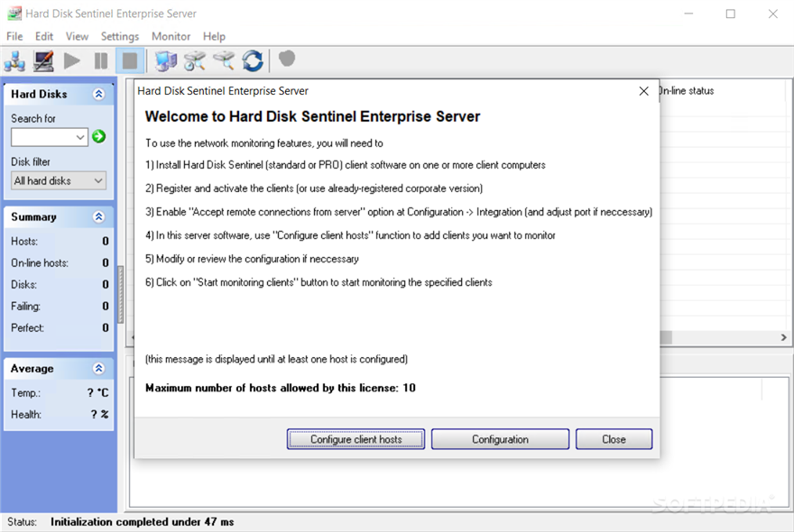
Task: Click the horizontal scrollbar right arrow
Action: [x=783, y=337]
